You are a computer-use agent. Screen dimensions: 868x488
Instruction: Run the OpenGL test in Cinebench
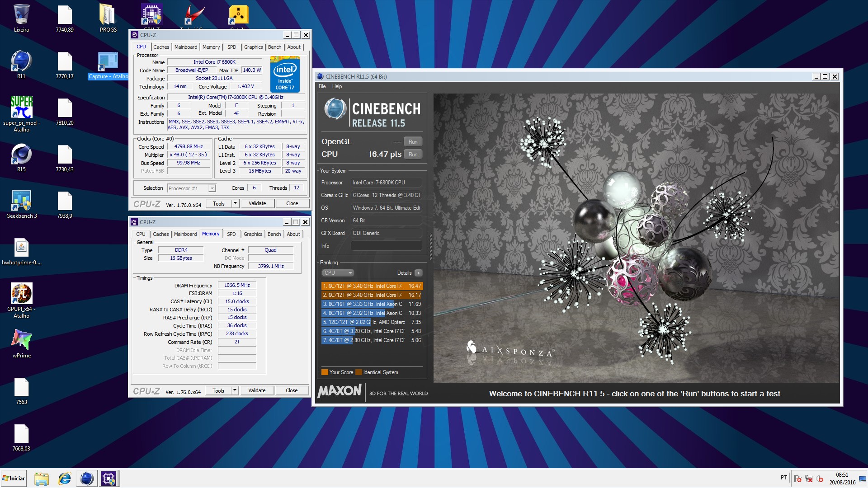413,142
